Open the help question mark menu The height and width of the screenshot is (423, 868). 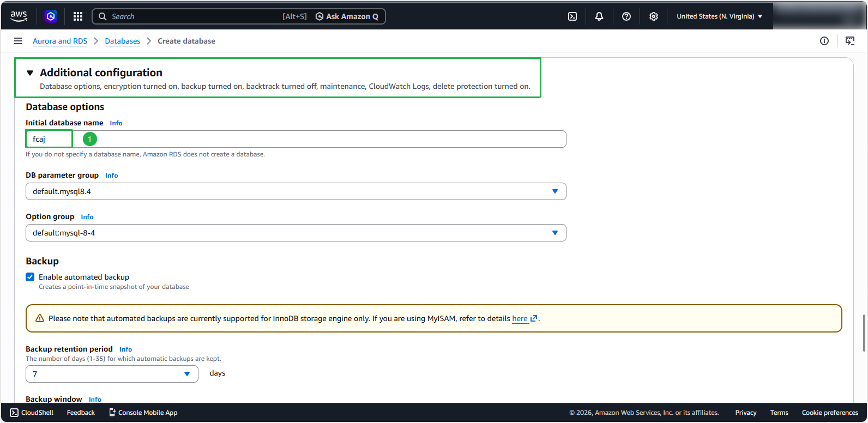click(626, 16)
